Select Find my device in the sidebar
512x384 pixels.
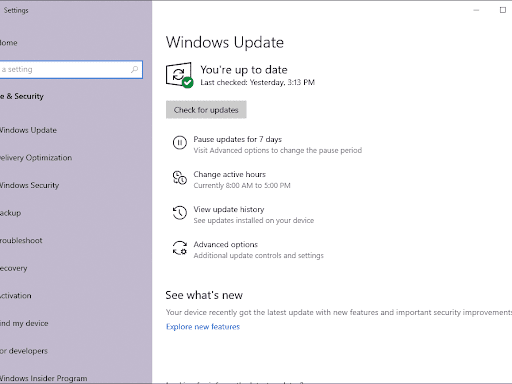[24, 323]
